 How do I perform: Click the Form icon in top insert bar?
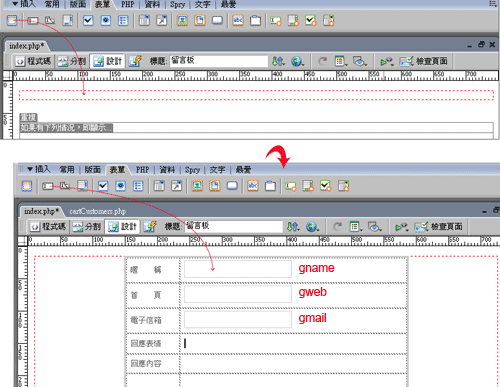pos(12,21)
